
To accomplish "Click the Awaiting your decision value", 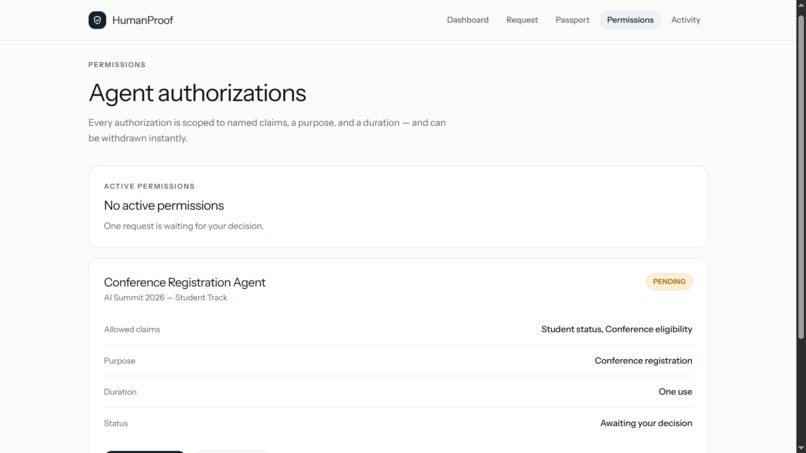I will pyautogui.click(x=646, y=423).
